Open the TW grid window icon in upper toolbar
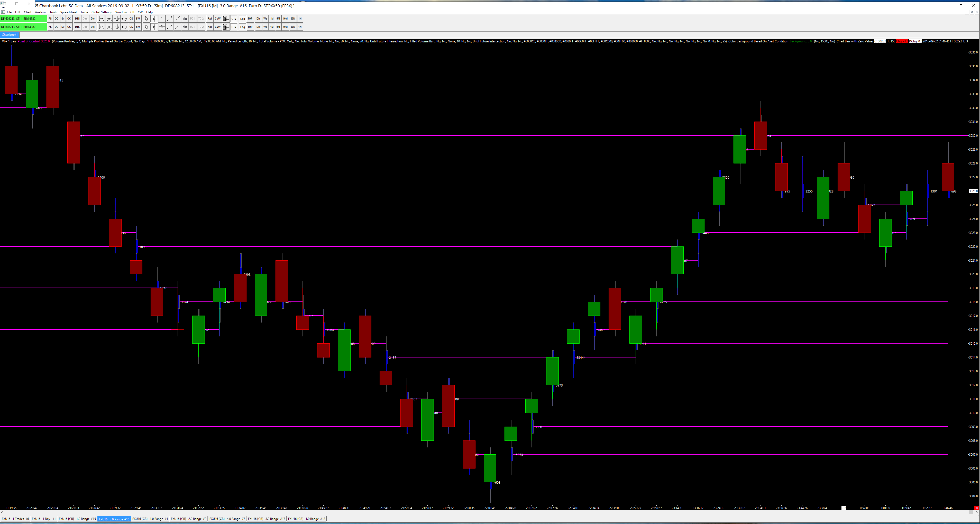 pyautogui.click(x=226, y=19)
